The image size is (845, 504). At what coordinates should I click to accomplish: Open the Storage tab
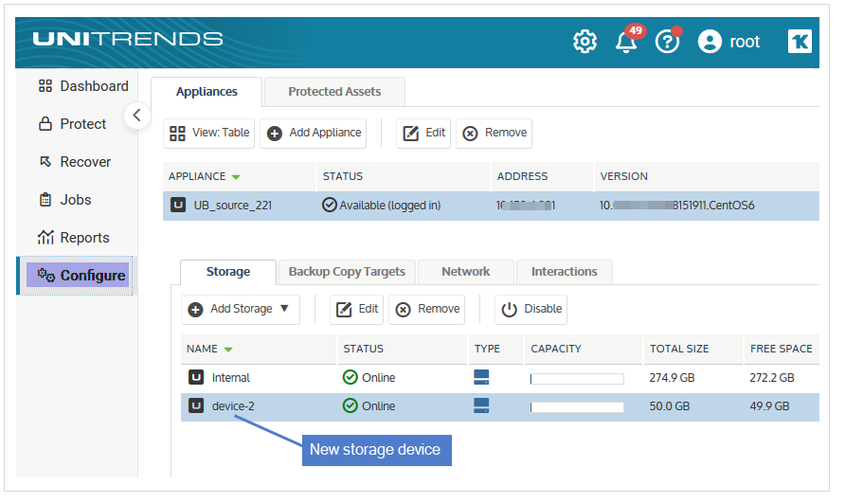tap(228, 272)
